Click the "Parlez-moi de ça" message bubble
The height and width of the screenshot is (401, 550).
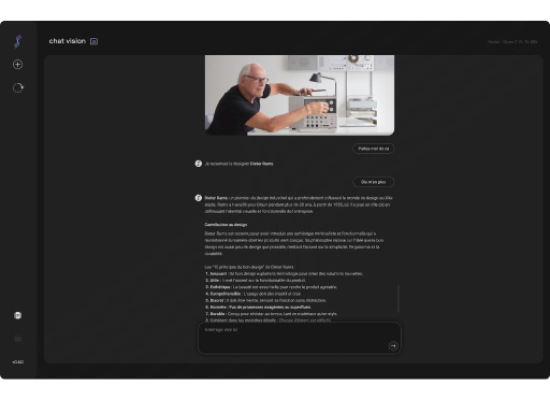pyautogui.click(x=373, y=148)
